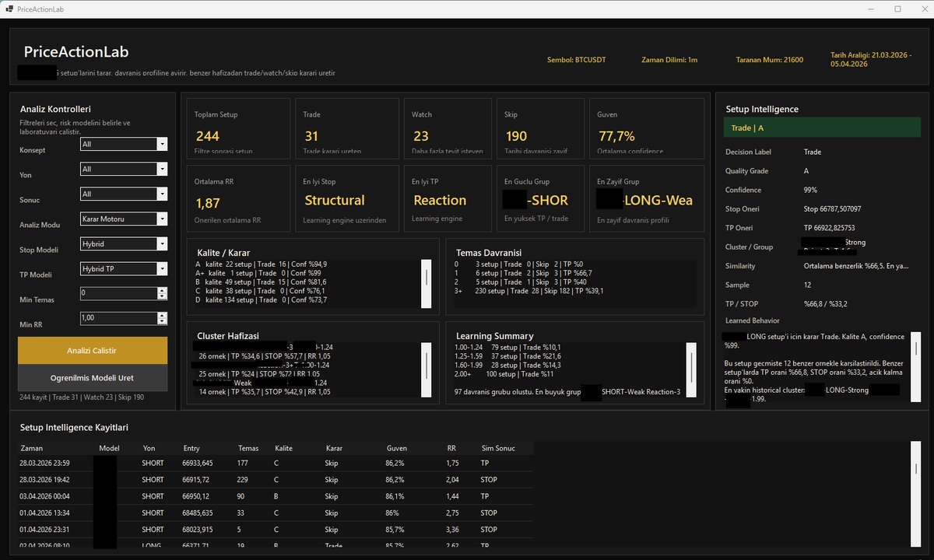Viewport: 934px width, 560px height.
Task: Increase Min Temas with up arrow
Action: (x=162, y=290)
